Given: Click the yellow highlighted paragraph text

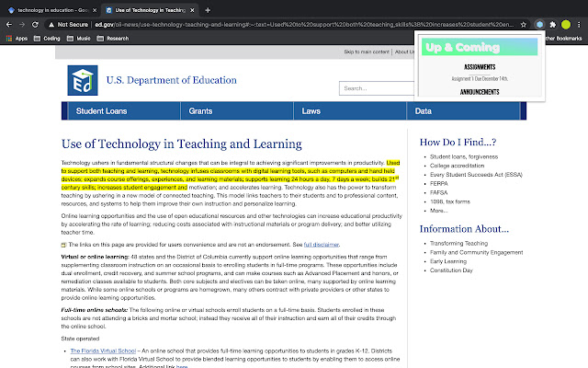Looking at the screenshot, I should click(229, 175).
